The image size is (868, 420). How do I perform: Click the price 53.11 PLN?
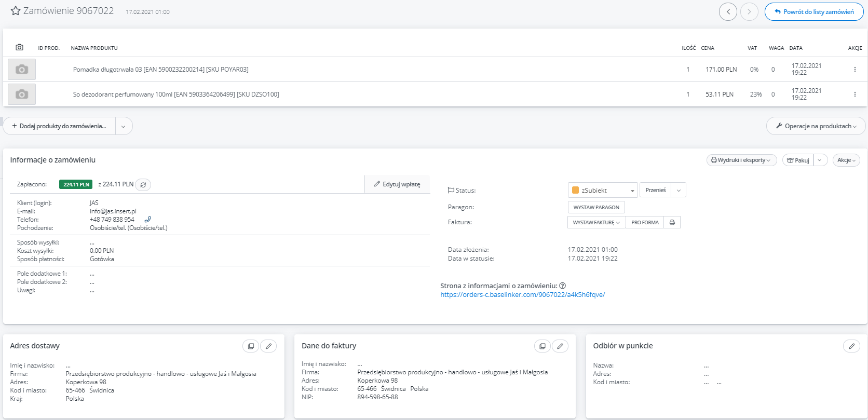(x=720, y=94)
